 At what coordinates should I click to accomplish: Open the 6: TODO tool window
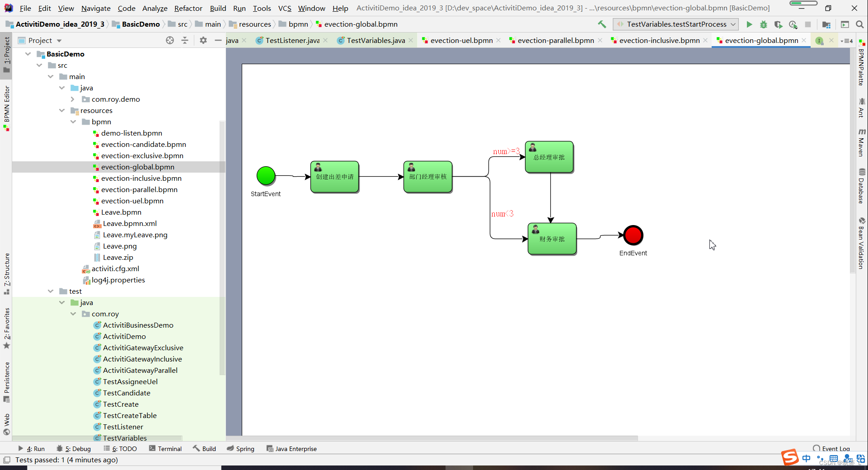point(120,449)
